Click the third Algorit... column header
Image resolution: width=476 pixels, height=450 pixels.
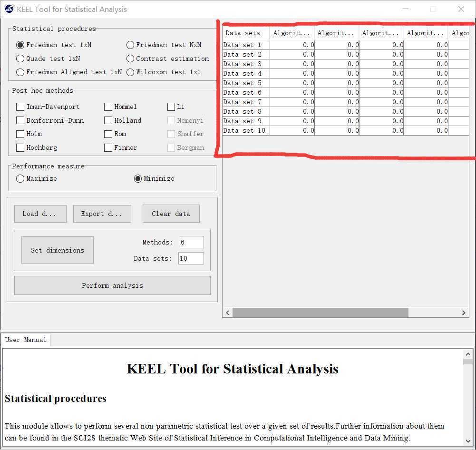pyautogui.click(x=381, y=33)
